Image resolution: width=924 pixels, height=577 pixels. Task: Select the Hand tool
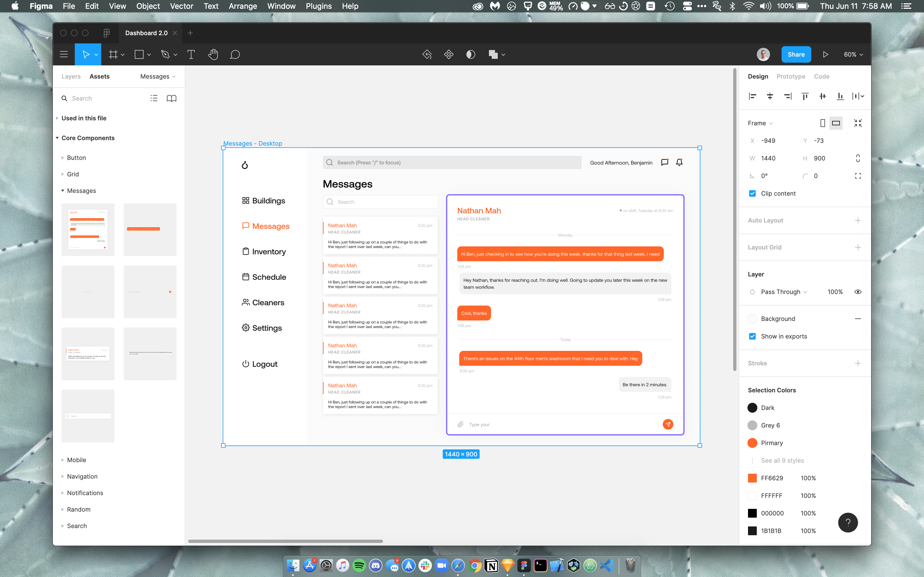tap(213, 55)
